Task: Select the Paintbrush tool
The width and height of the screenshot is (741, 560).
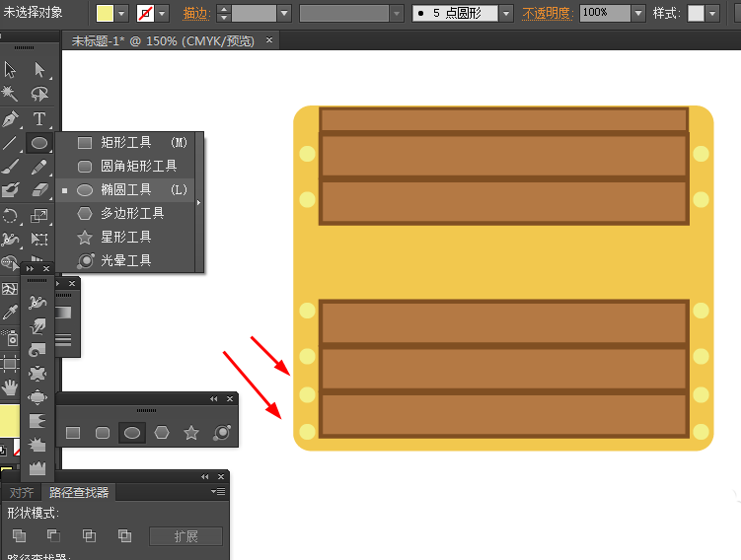Action: 10,167
